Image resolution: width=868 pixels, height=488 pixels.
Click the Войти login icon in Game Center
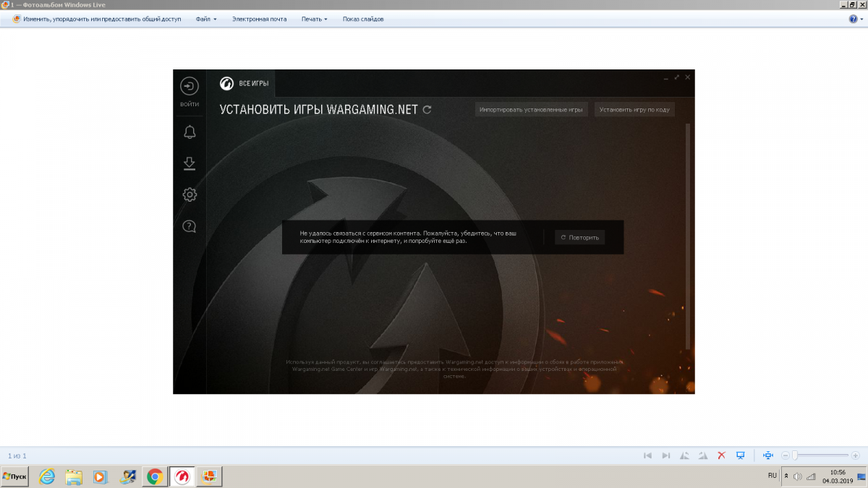click(190, 87)
